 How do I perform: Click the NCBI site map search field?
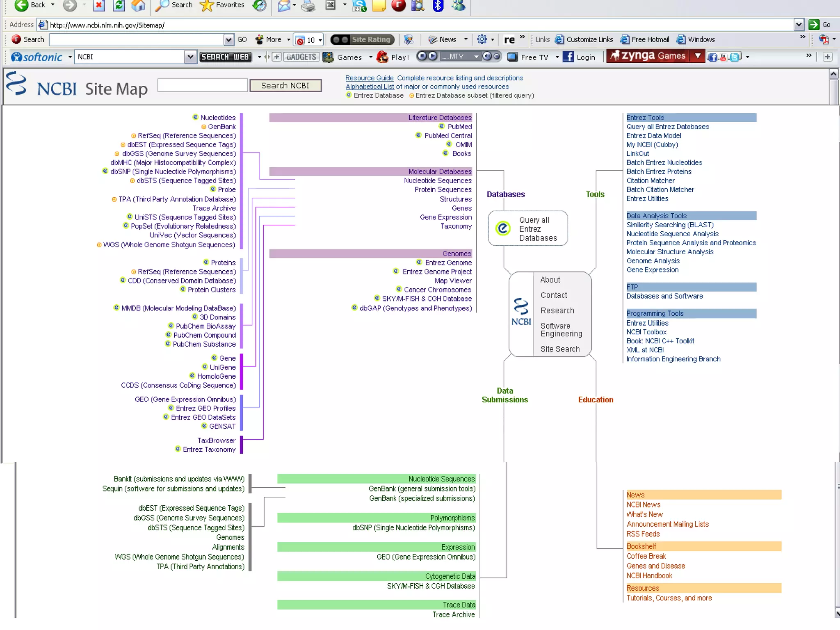pos(202,85)
